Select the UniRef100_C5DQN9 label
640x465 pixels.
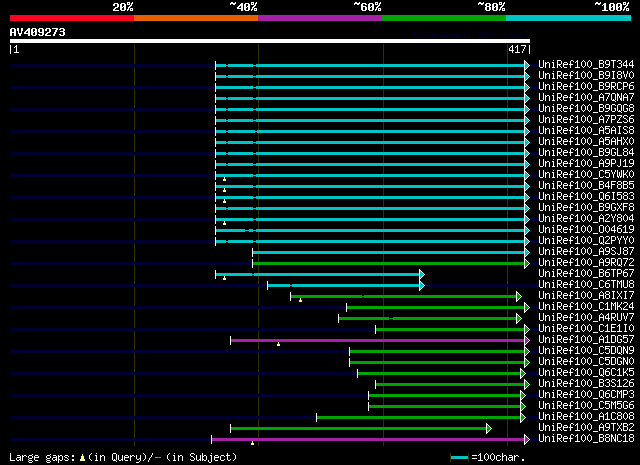pyautogui.click(x=586, y=351)
